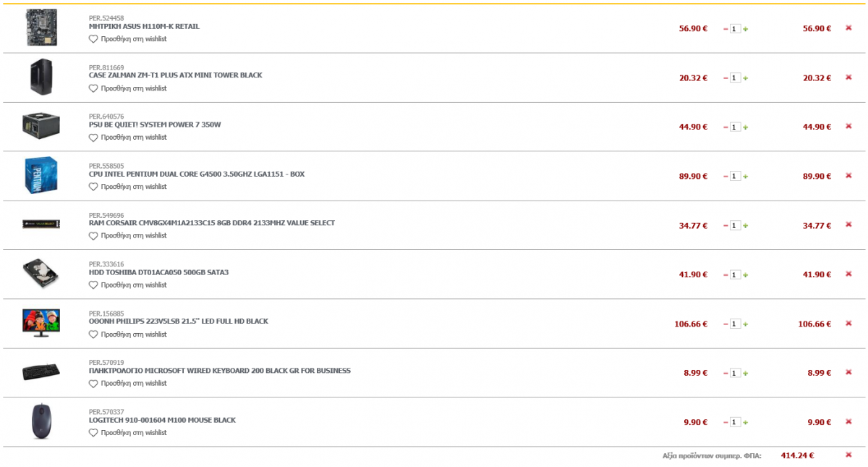The height and width of the screenshot is (467, 868).
Task: Click product code PER.524458
Action: (x=106, y=17)
